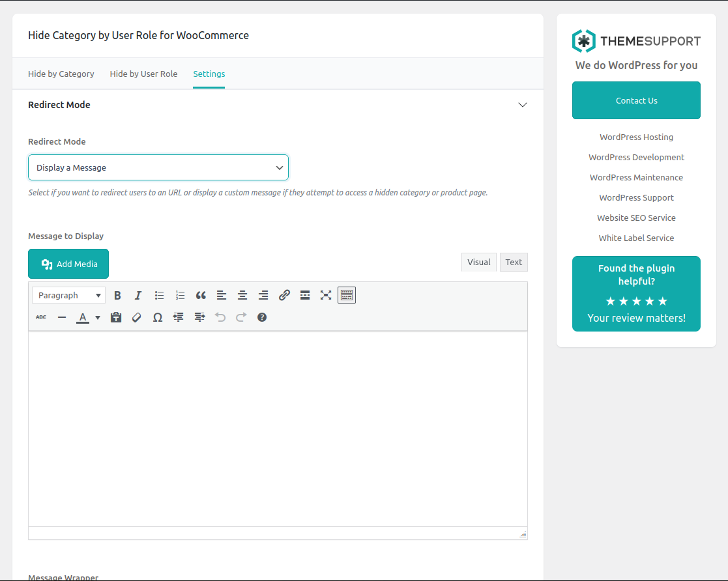Clear formatting with eraser icon
The width and height of the screenshot is (728, 581).
pyautogui.click(x=136, y=317)
